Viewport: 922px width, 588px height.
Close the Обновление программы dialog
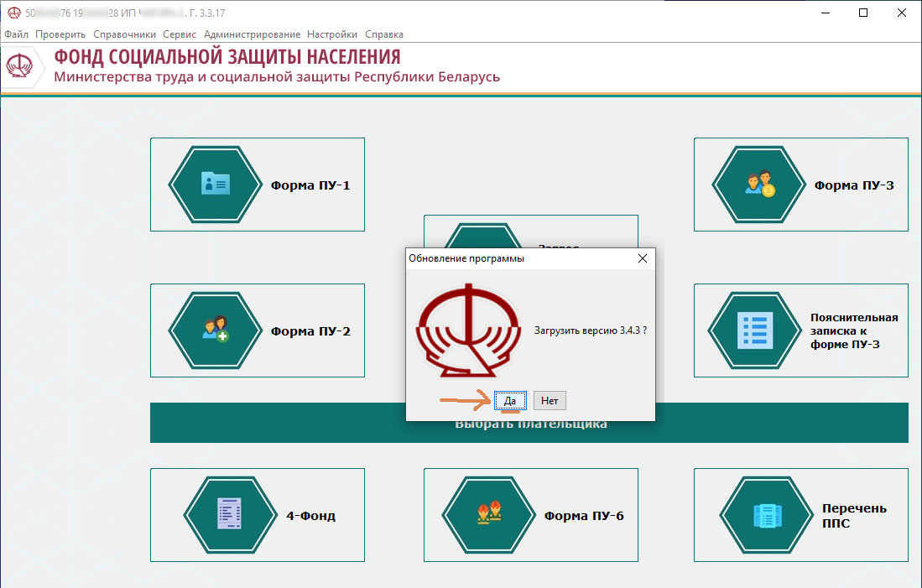coord(642,258)
